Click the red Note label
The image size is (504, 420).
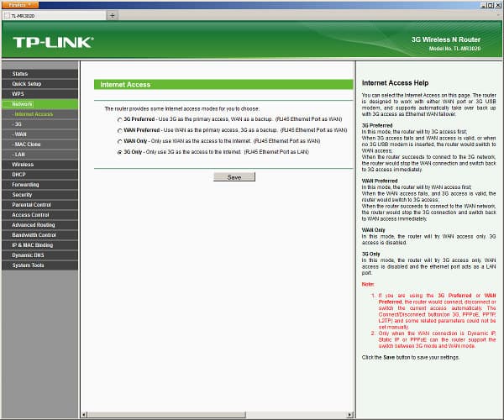368,285
